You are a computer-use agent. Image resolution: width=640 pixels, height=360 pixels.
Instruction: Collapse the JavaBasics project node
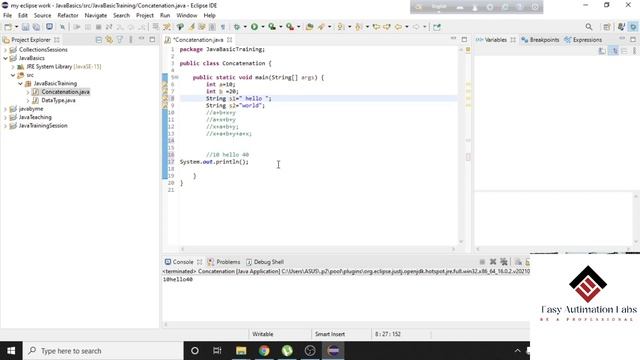pos(5,58)
